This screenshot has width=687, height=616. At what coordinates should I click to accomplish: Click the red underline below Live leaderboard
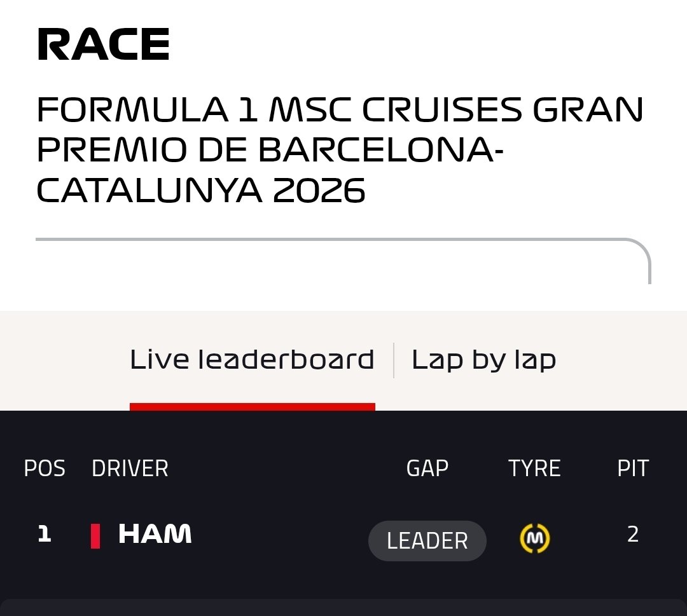[253, 407]
